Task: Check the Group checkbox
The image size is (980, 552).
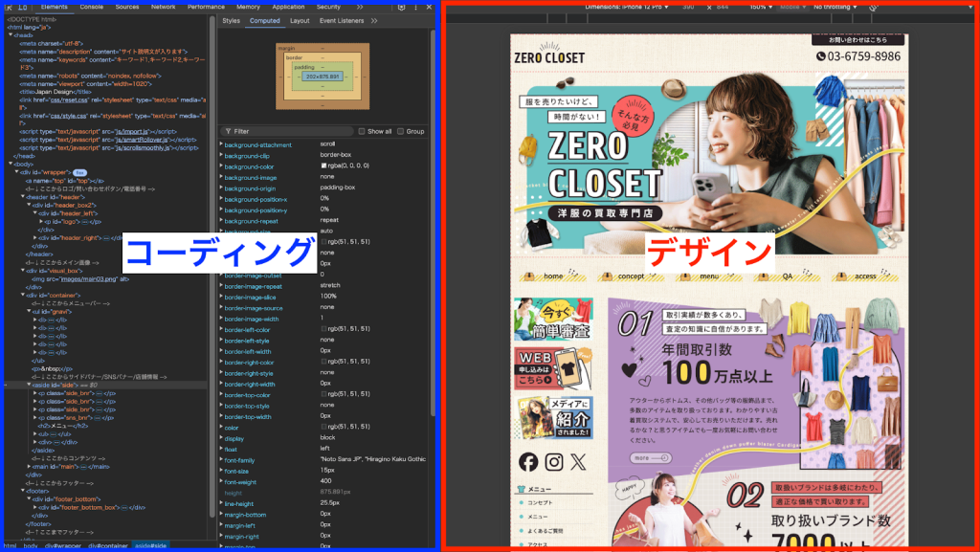Action: [401, 131]
